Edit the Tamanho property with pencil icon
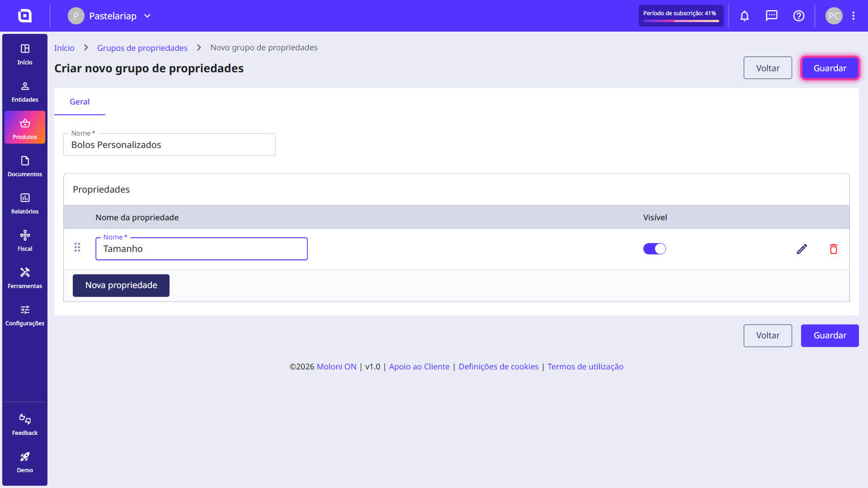 [x=802, y=249]
